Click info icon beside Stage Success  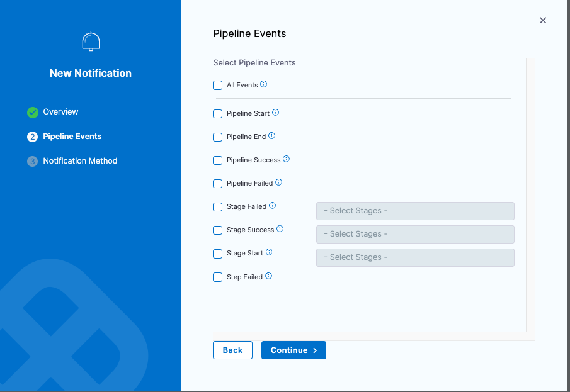280,229
